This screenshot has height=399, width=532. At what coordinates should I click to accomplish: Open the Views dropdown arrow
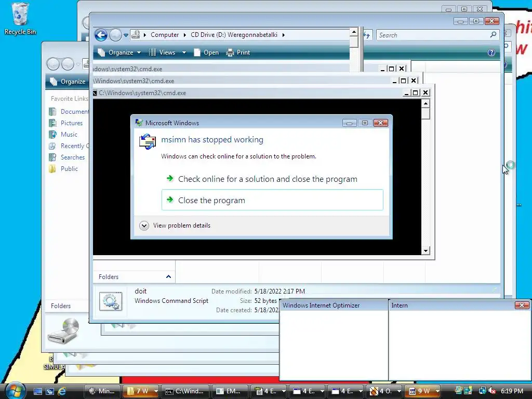pos(184,52)
